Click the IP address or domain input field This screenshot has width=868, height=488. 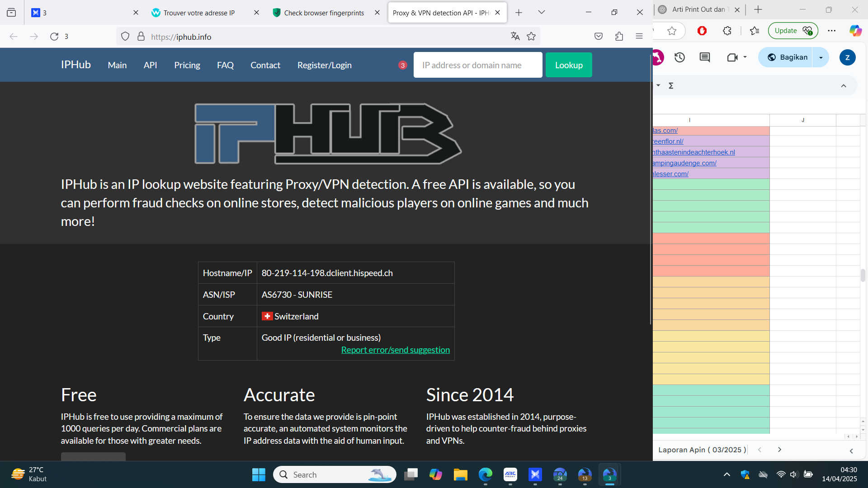pyautogui.click(x=477, y=65)
